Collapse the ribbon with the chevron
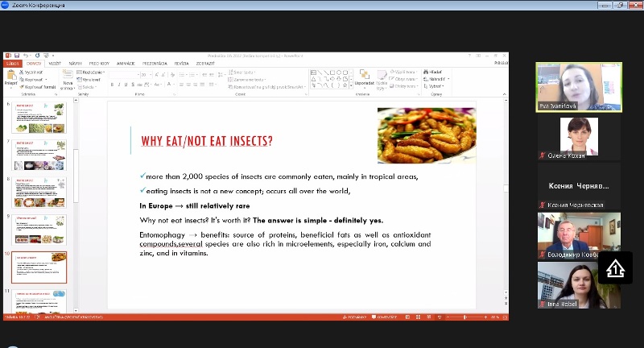The height and width of the screenshot is (348, 644). [505, 94]
